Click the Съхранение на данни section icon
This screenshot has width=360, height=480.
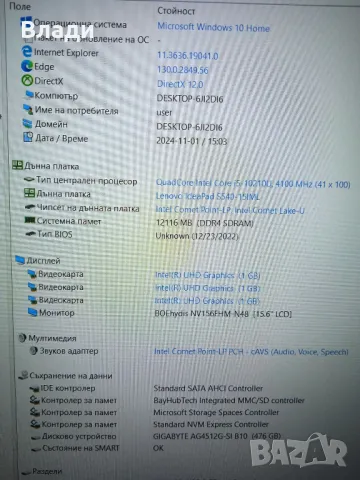point(23,375)
